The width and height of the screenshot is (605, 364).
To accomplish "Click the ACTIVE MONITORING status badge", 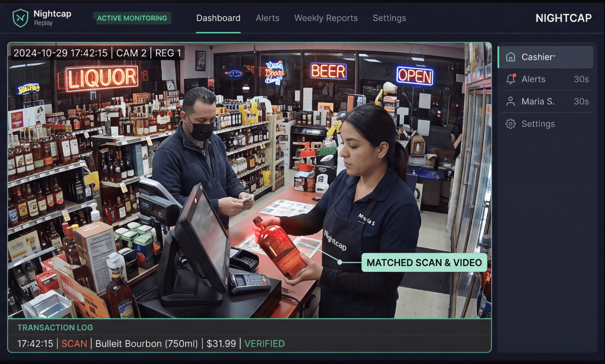I will pyautogui.click(x=132, y=18).
